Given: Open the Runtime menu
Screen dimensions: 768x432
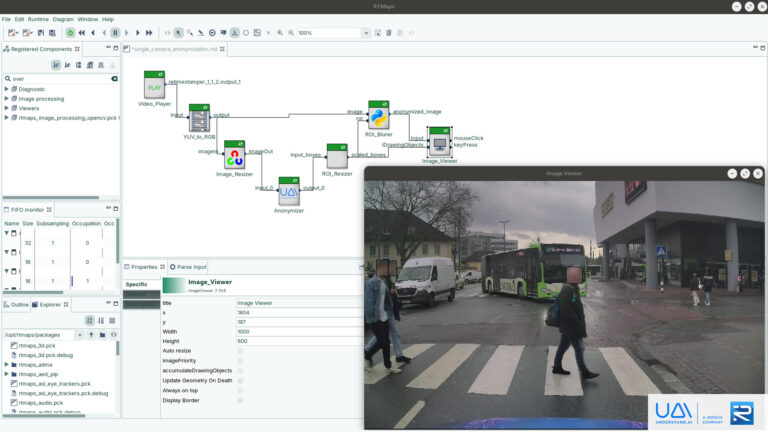Looking at the screenshot, I should tap(38, 19).
